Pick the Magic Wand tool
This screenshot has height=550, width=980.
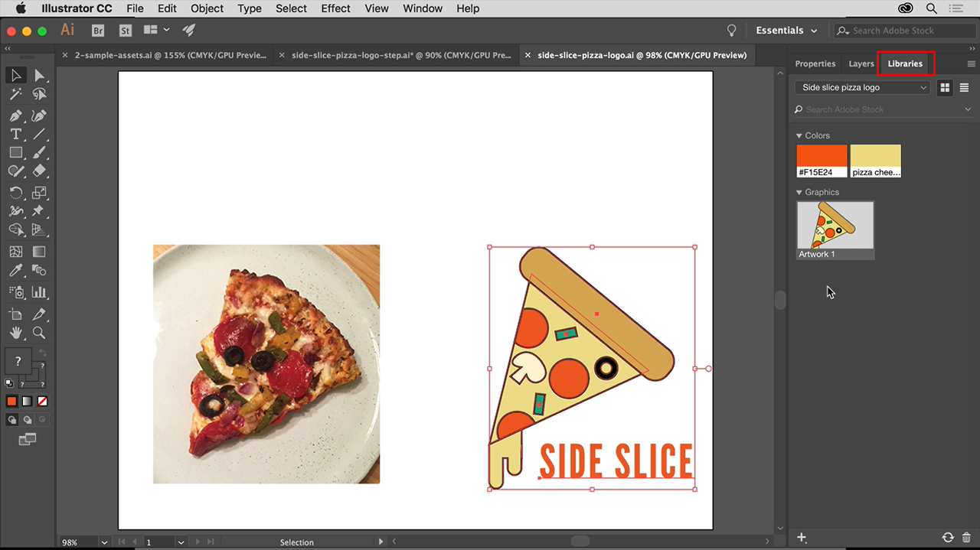point(16,94)
